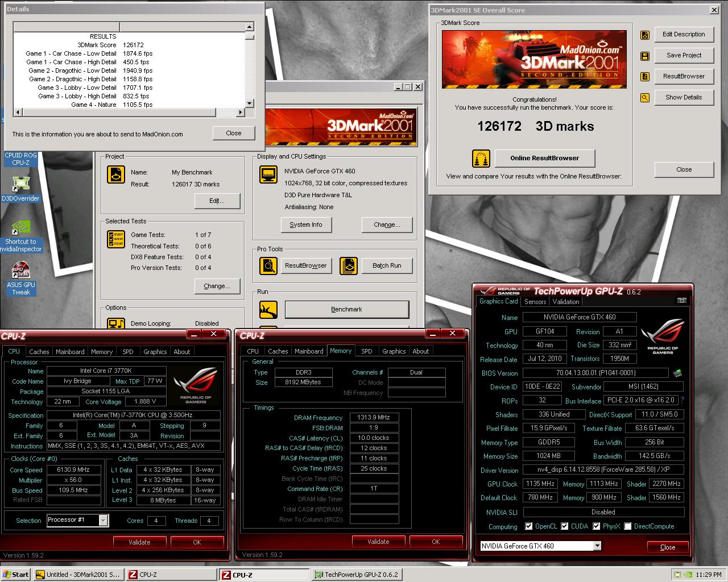Open the nvidiaInspector desktop shortcut
The width and height of the screenshot is (728, 582).
(20, 235)
